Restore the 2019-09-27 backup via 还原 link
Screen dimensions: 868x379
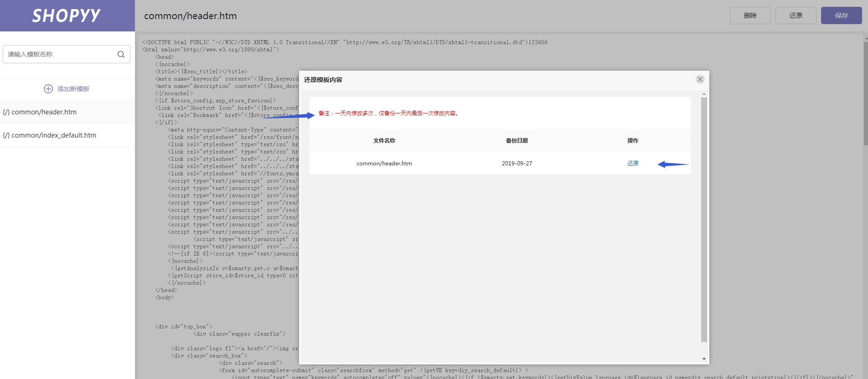(633, 164)
